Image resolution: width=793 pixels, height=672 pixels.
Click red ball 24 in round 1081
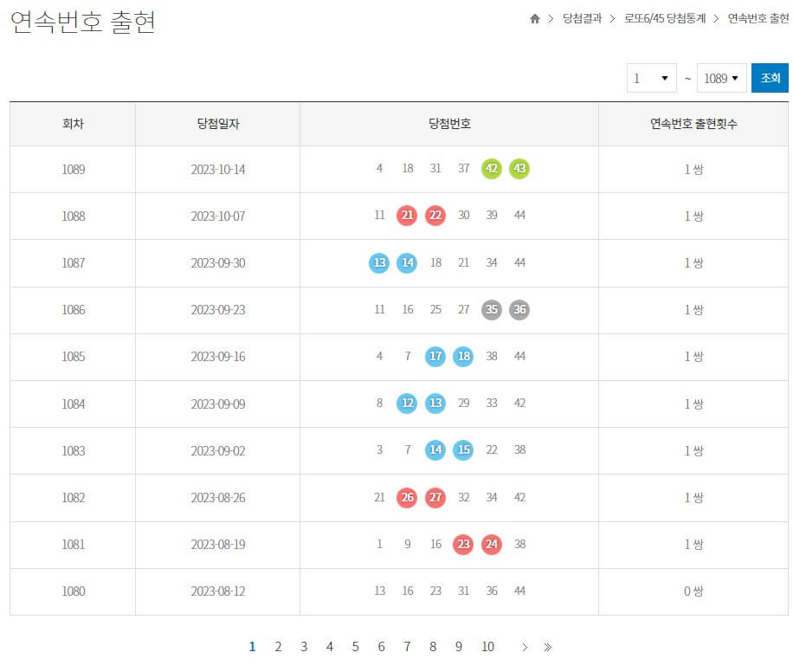[491, 545]
